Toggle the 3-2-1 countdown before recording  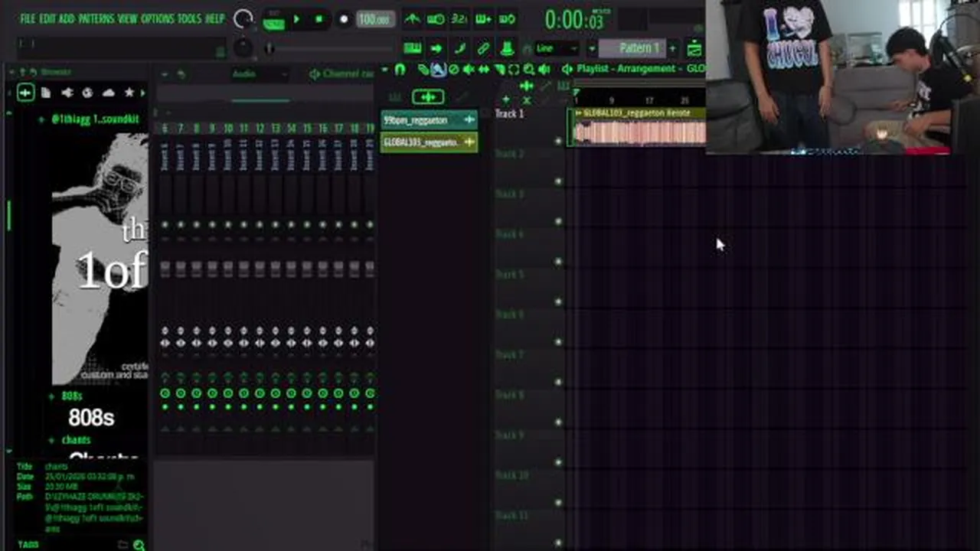459,19
